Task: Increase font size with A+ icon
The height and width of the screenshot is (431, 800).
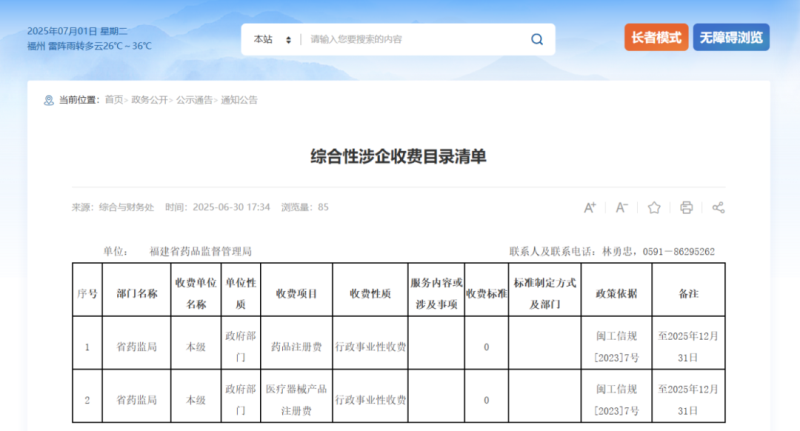Action: click(590, 207)
